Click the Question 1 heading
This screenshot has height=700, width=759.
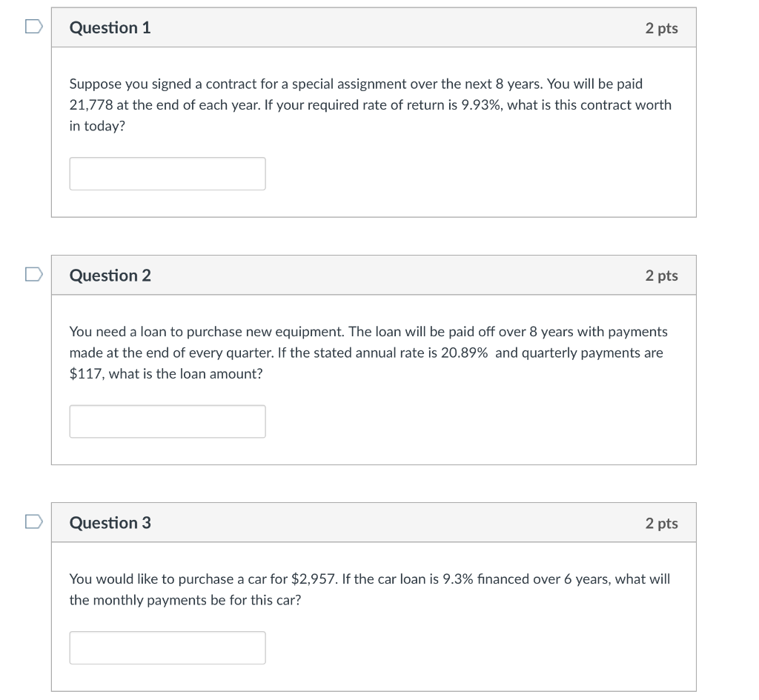tap(110, 28)
